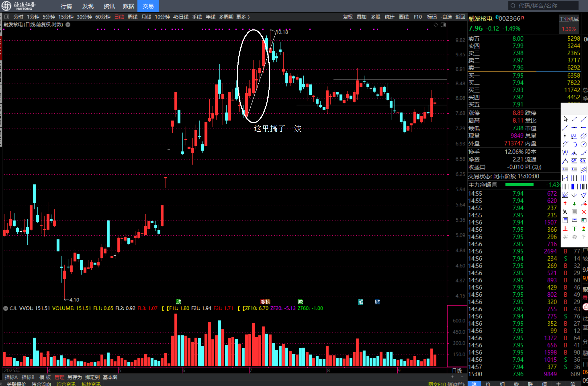Select the circle with radius tool
The height and width of the screenshot is (386, 588).
[x=583, y=144]
